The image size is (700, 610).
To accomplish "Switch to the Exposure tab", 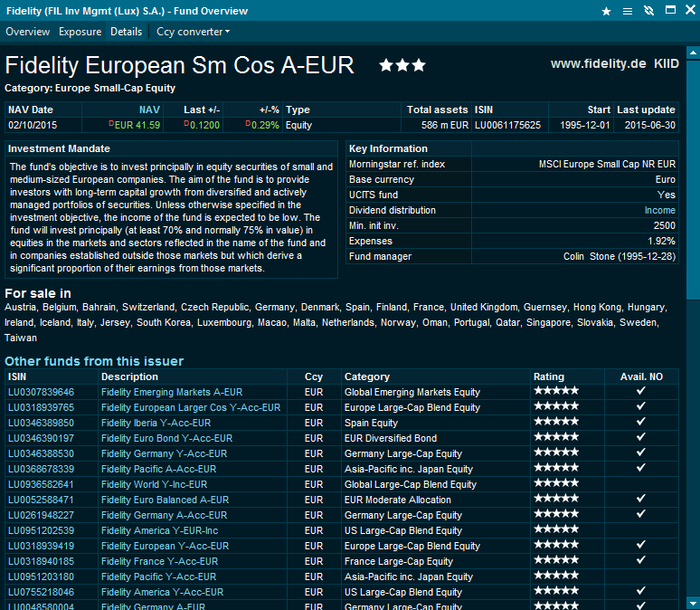I will [80, 32].
